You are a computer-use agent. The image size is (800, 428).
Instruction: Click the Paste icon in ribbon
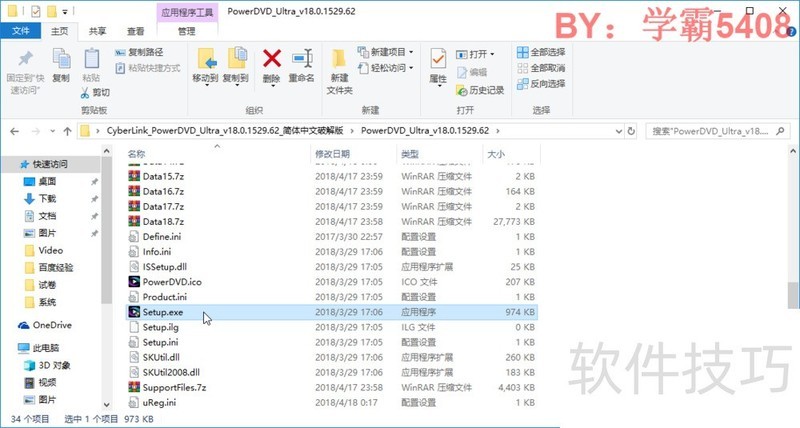click(x=91, y=59)
